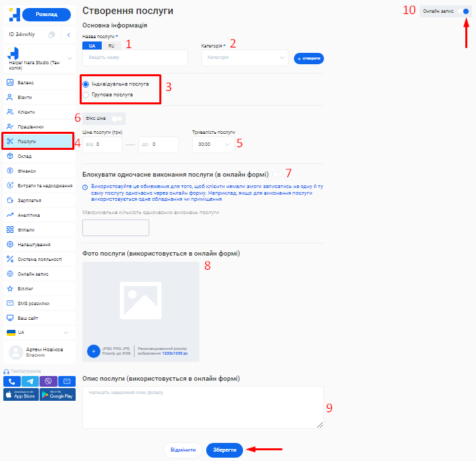Viewport: 476px width, 461px height.
Task: Click the Viber support icon
Action: 49,381
